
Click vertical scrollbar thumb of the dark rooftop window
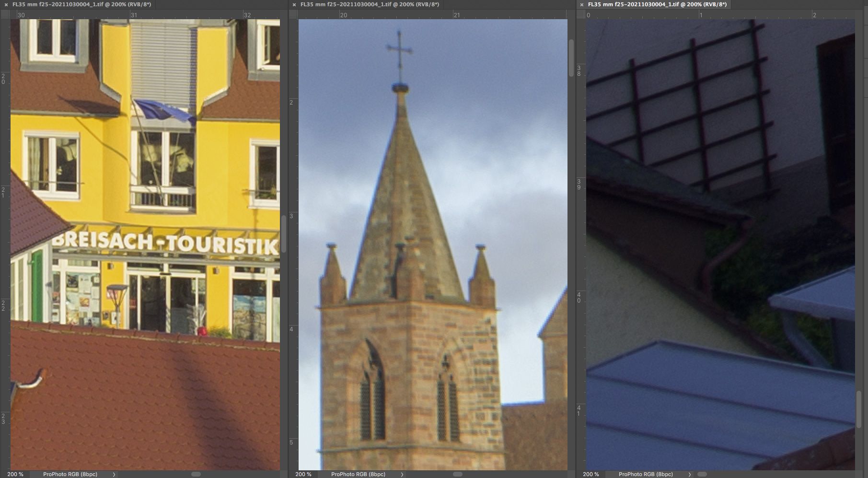(x=859, y=408)
